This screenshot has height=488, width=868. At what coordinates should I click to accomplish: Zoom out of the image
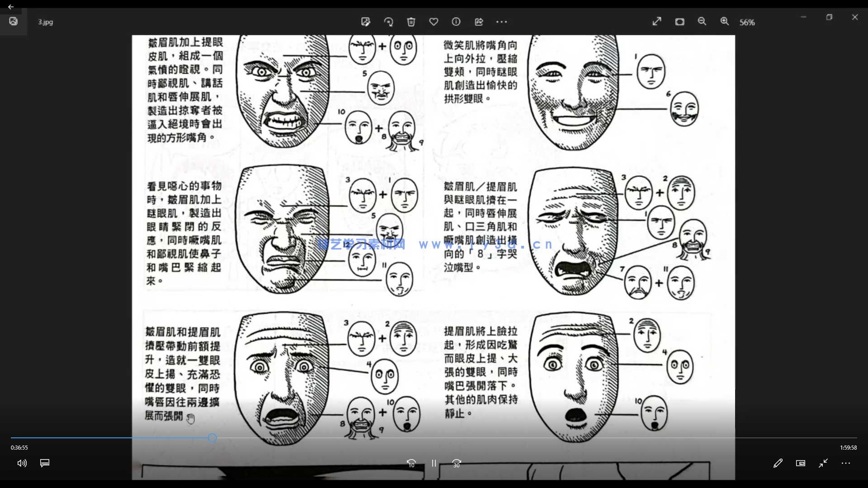pyautogui.click(x=702, y=21)
